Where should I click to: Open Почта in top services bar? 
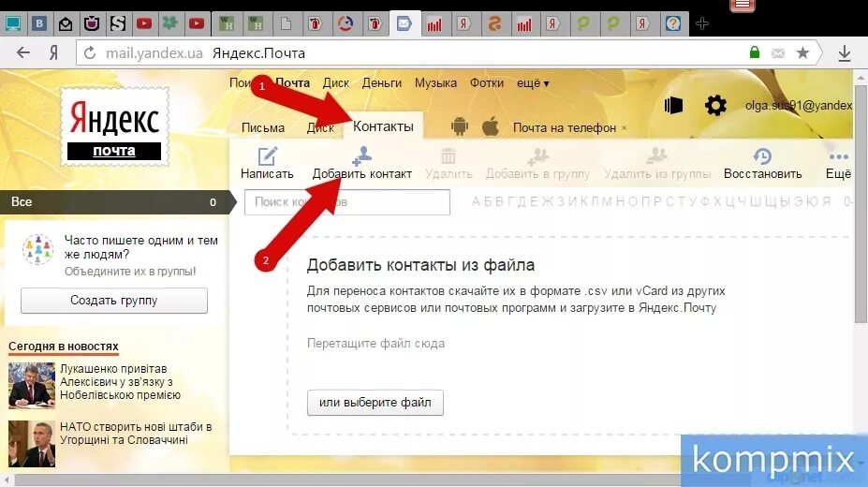[292, 83]
